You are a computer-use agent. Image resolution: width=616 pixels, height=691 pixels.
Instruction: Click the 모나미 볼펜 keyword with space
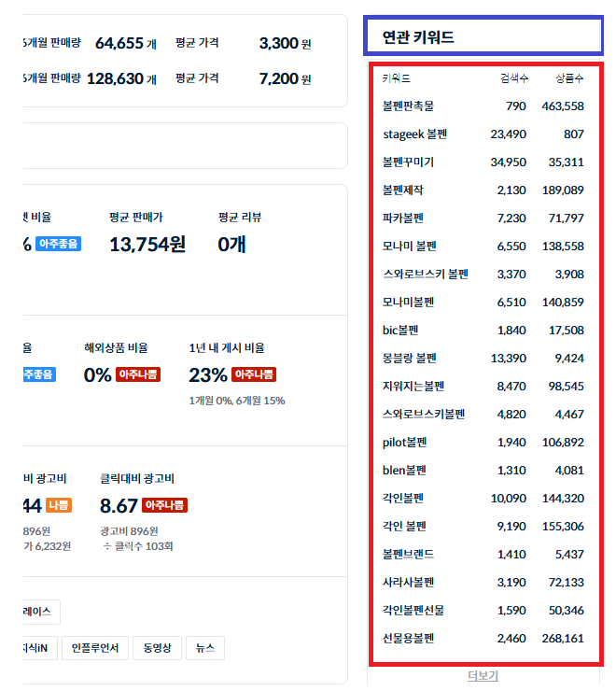tap(410, 246)
